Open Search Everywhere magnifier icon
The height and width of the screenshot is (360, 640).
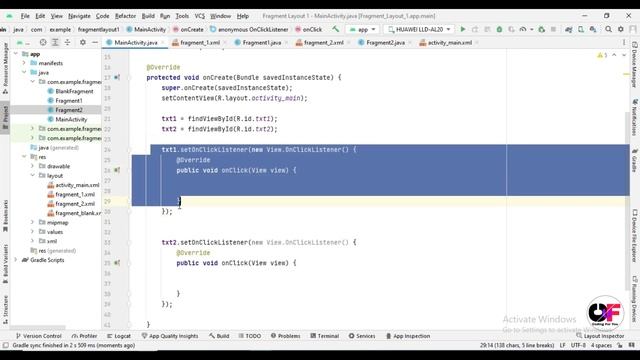point(609,29)
